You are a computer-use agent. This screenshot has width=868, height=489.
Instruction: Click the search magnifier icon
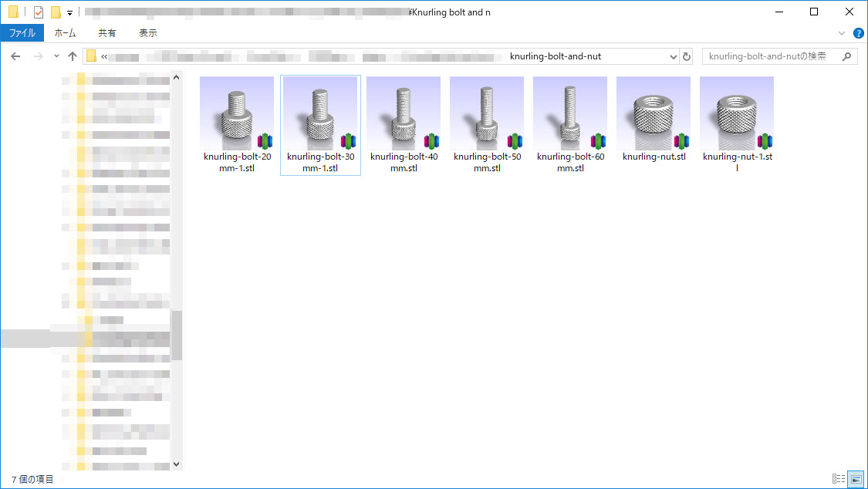click(847, 56)
